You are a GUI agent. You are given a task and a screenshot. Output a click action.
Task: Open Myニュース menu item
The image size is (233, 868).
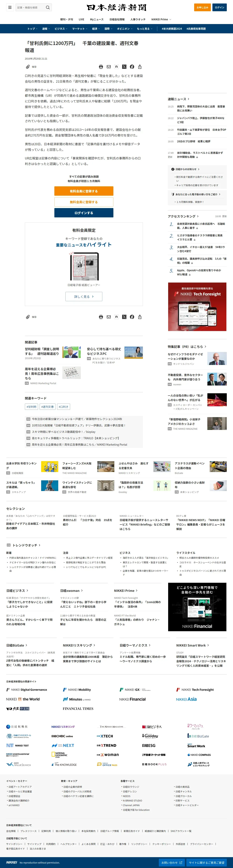pos(97,20)
